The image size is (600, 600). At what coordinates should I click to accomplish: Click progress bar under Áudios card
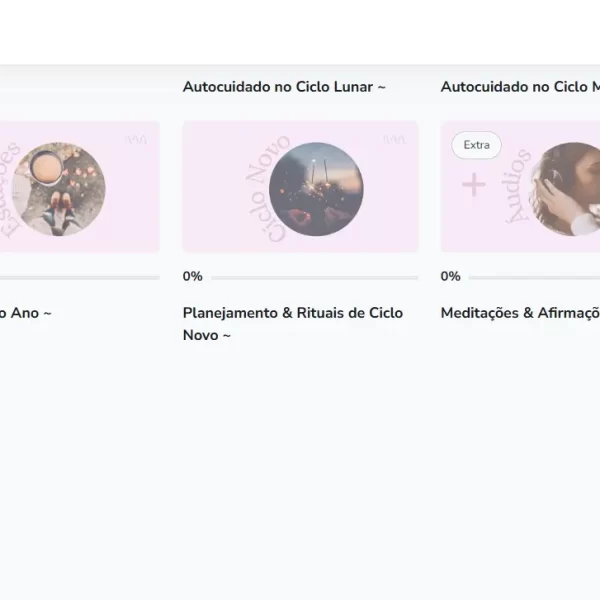coord(535,278)
